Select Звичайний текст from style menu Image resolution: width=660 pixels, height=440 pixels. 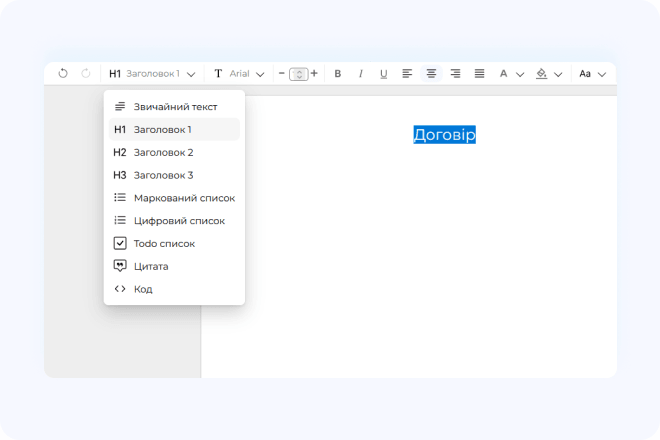(x=175, y=106)
